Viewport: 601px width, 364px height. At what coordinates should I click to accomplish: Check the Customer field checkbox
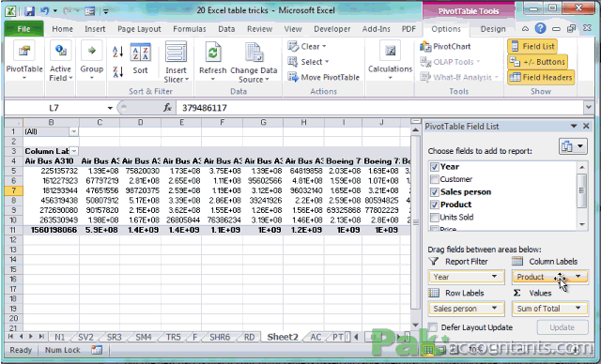click(x=434, y=179)
